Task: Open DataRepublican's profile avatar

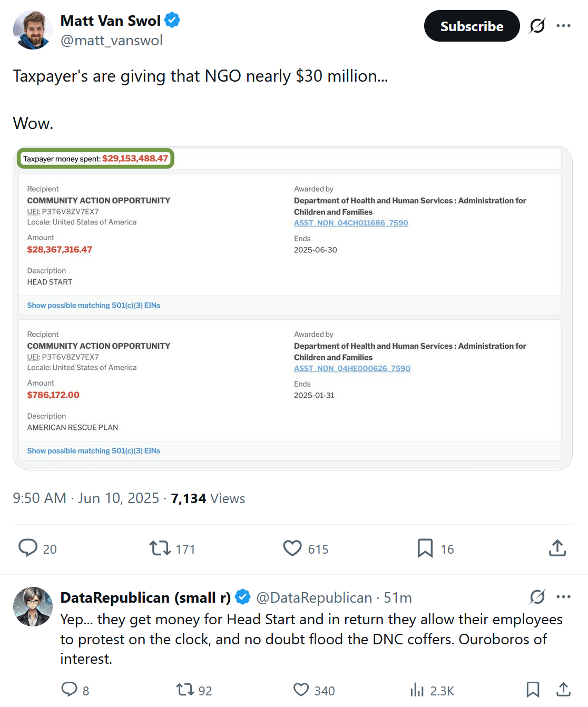Action: (33, 607)
